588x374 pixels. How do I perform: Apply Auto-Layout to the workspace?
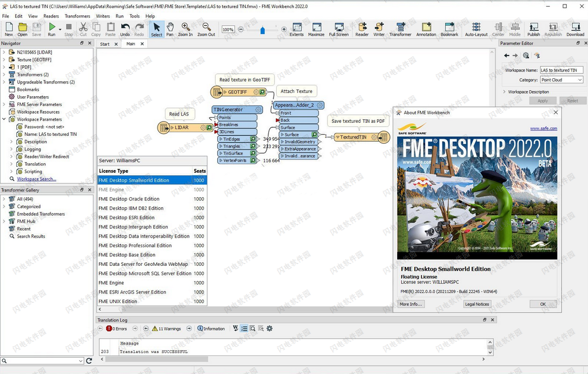(476, 29)
